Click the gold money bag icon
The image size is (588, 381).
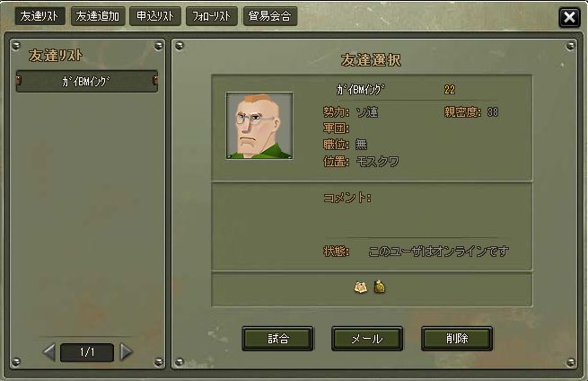380,288
